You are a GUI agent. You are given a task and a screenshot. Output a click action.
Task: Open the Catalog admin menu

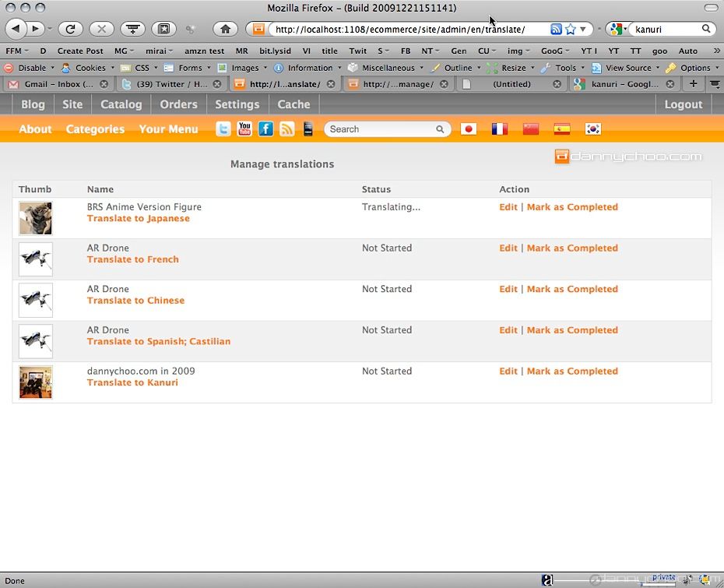point(121,104)
